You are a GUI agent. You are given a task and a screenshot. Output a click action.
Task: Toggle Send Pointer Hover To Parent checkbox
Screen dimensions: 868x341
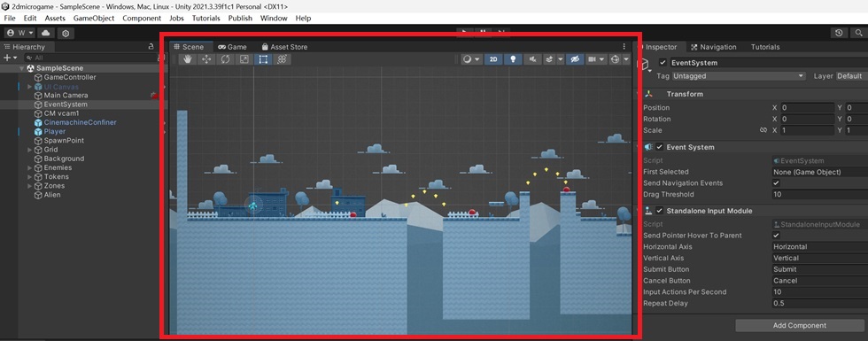tap(776, 236)
